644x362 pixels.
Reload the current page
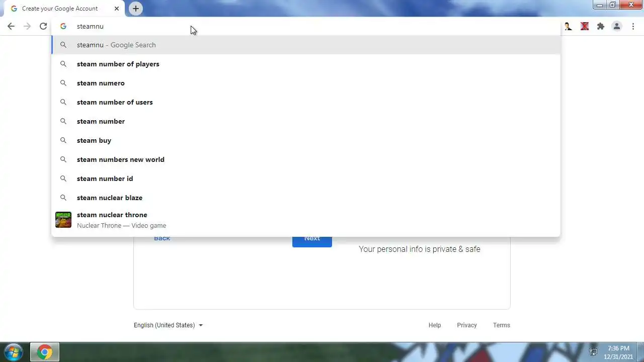coord(43,26)
